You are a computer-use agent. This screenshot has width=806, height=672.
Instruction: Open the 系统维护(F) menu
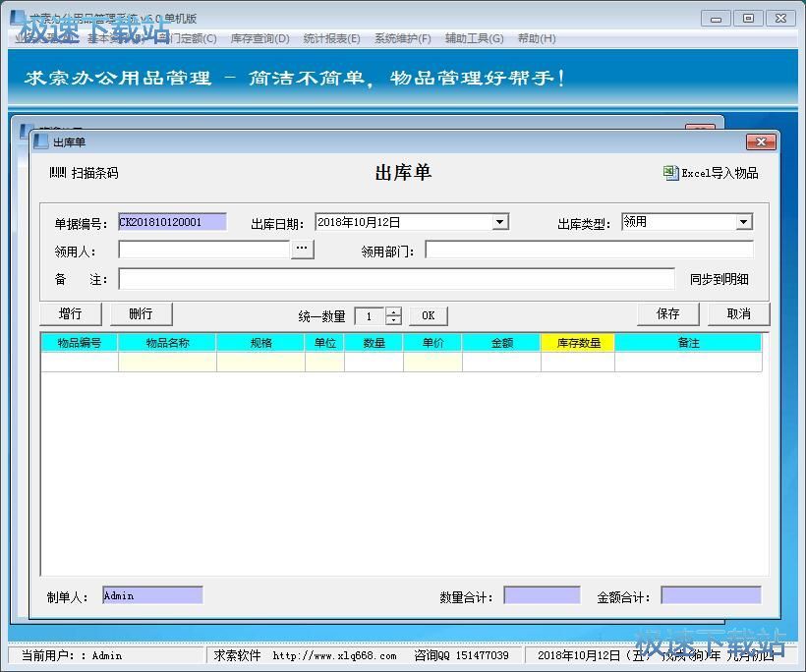pos(402,38)
